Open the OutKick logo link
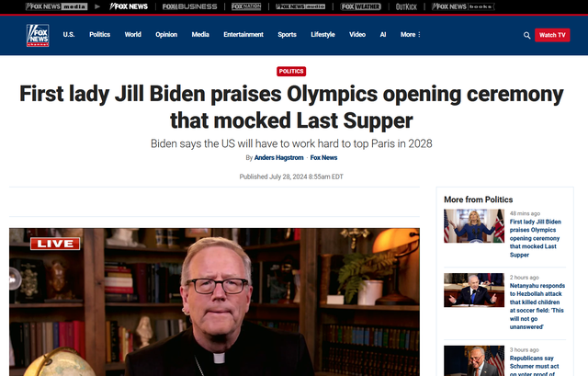The height and width of the screenshot is (376, 588). (406, 6)
